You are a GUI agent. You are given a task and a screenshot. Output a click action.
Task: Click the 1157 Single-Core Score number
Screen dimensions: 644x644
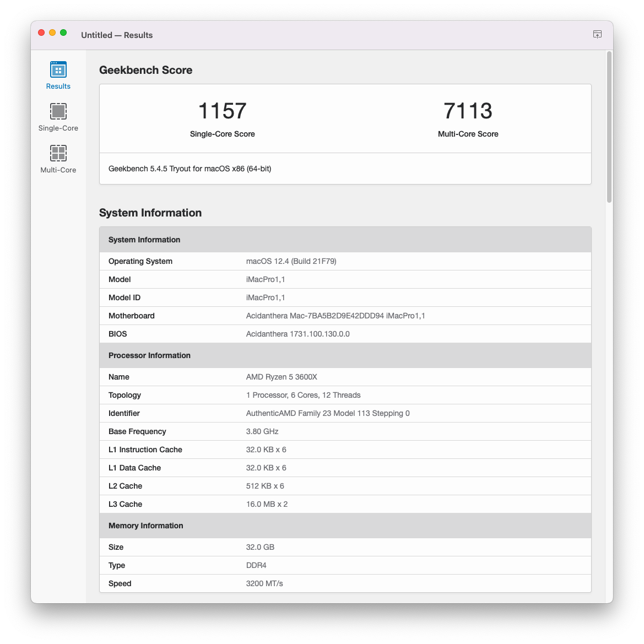[222, 111]
